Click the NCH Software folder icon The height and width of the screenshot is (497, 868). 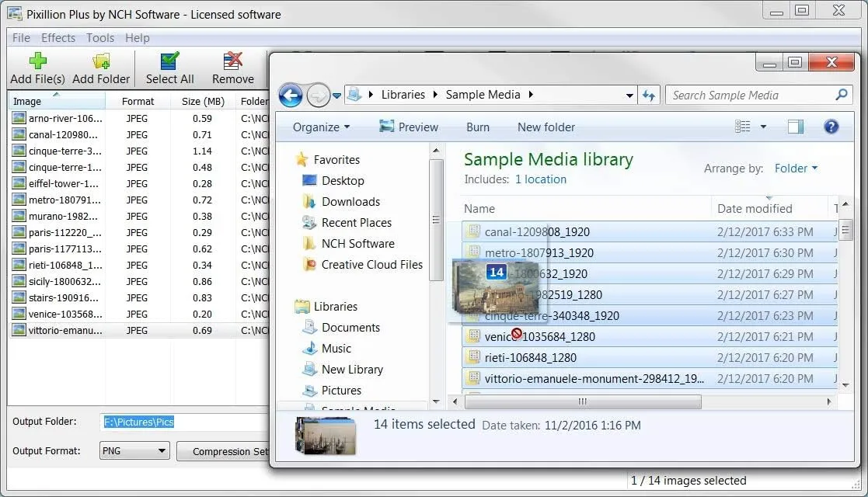coord(309,244)
